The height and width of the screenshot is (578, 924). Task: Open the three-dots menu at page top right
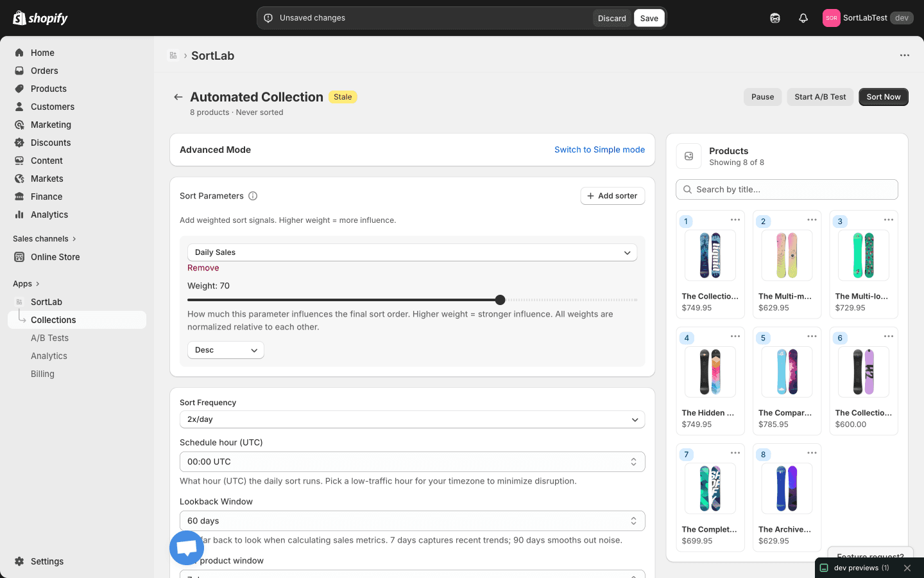(x=905, y=55)
